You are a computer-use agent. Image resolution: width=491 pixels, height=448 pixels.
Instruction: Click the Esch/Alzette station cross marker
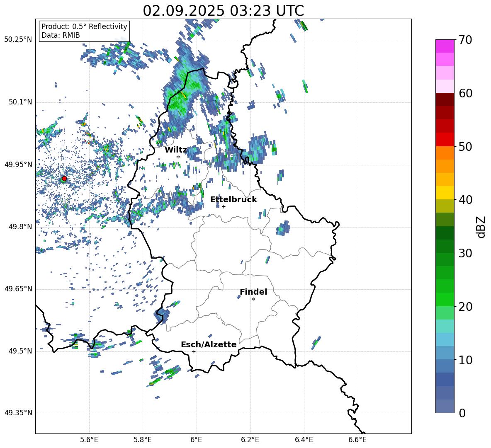pos(194,351)
